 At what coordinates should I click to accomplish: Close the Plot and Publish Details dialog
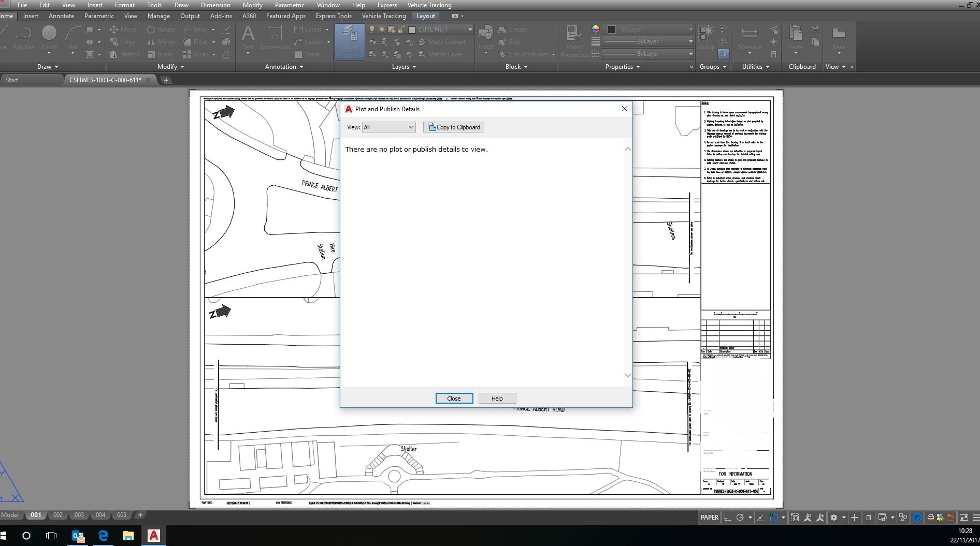(x=624, y=109)
